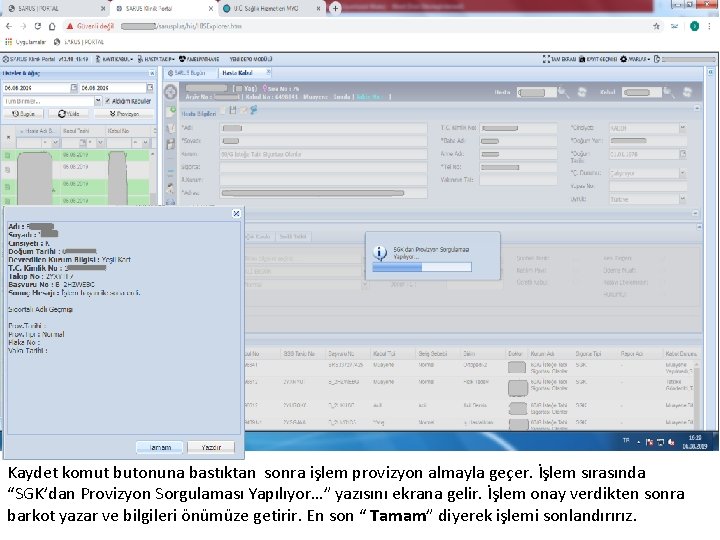Screen dimensions: 720x540
Task: Click the KAYIT GEÇMİŞİ history button
Action: 597,59
